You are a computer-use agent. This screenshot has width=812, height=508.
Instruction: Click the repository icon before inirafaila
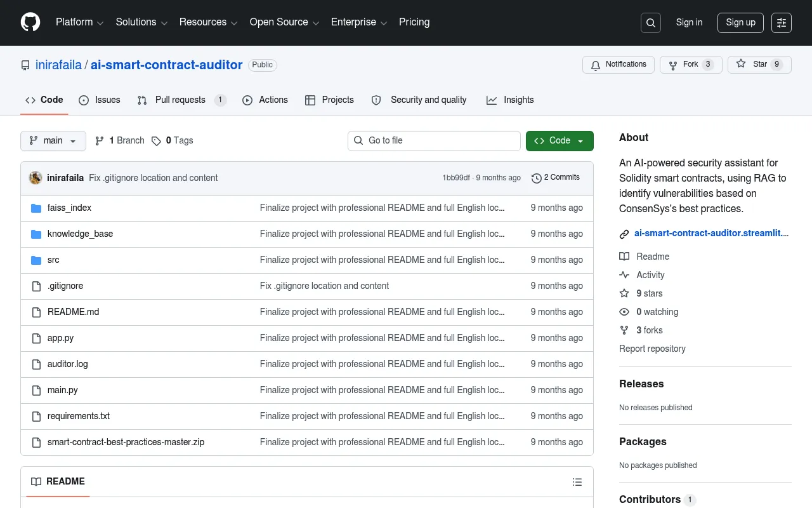pos(25,65)
